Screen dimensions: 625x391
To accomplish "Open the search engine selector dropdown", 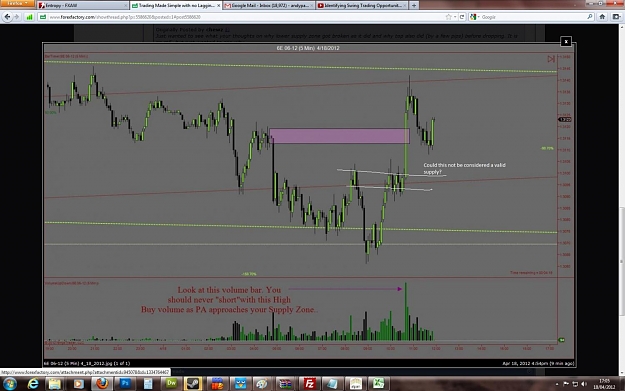I will 474,17.
